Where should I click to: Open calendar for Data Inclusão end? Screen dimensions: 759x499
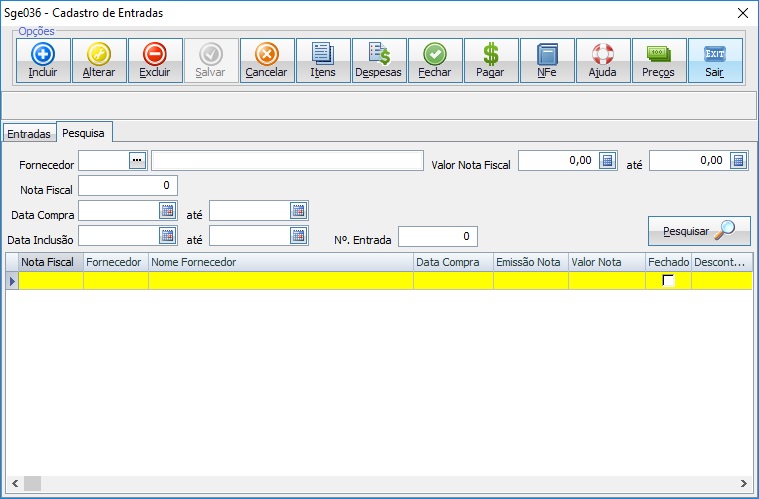[x=298, y=236]
